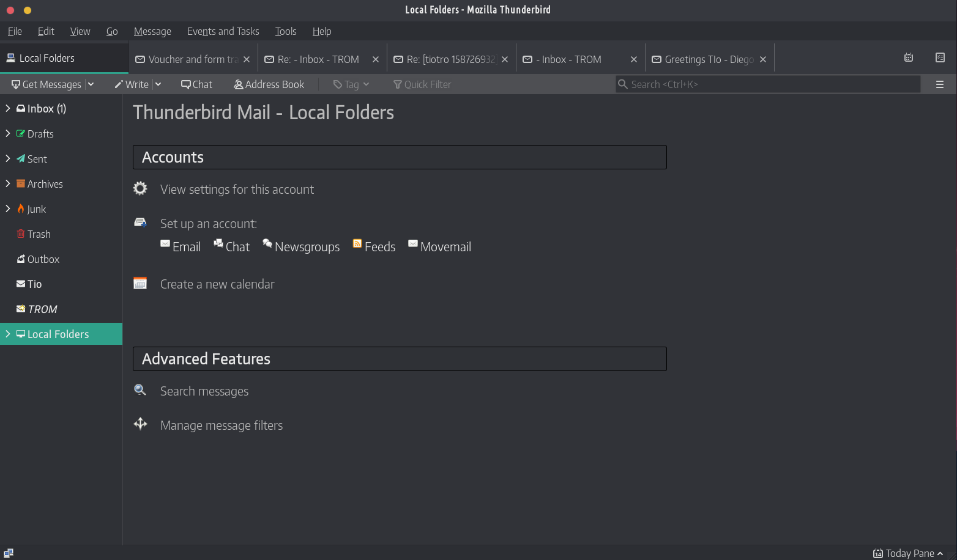This screenshot has width=957, height=560.
Task: Open the Events and Tasks menu
Action: click(223, 31)
